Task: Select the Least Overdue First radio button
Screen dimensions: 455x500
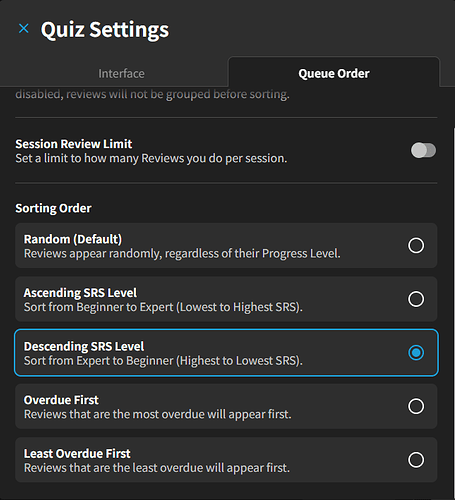Action: point(416,460)
